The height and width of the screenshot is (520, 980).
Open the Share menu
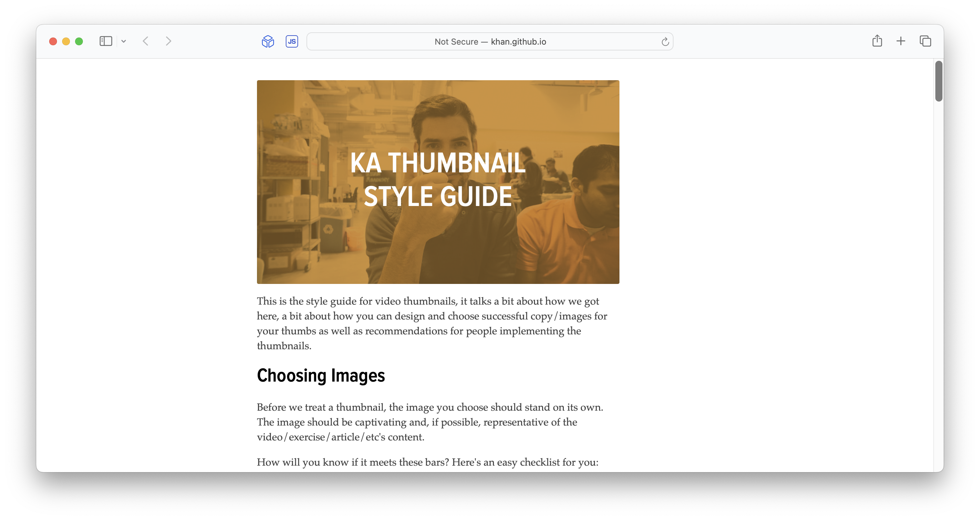877,41
